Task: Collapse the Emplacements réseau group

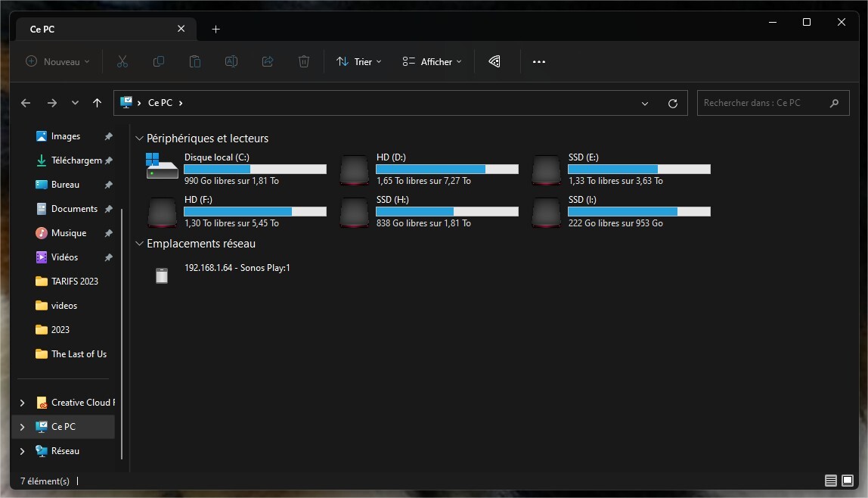Action: [139, 244]
